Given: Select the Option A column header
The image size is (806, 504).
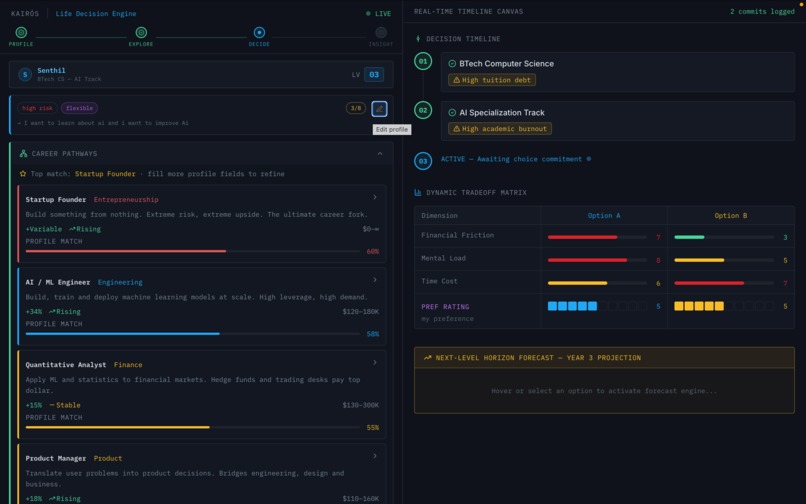Looking at the screenshot, I should click(604, 215).
